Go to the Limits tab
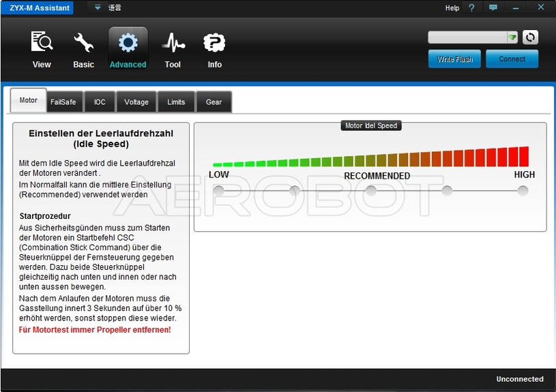The height and width of the screenshot is (392, 556). pyautogui.click(x=176, y=102)
